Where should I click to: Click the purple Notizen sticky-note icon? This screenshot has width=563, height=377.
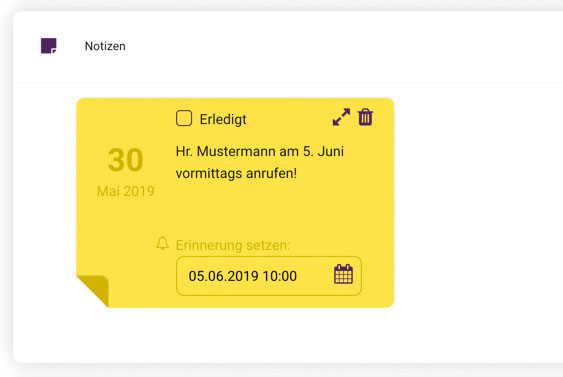tap(48, 46)
